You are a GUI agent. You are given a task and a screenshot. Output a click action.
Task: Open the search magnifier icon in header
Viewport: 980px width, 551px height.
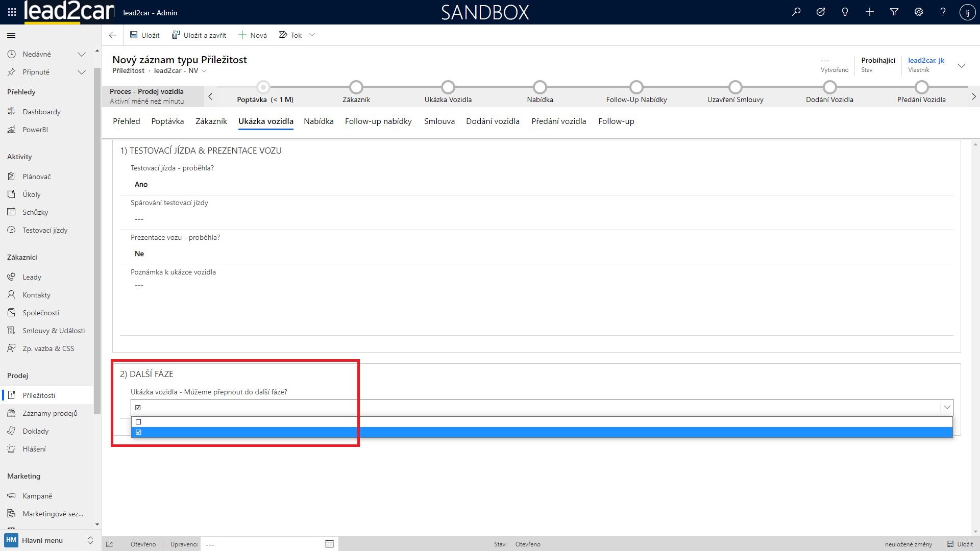coord(796,12)
